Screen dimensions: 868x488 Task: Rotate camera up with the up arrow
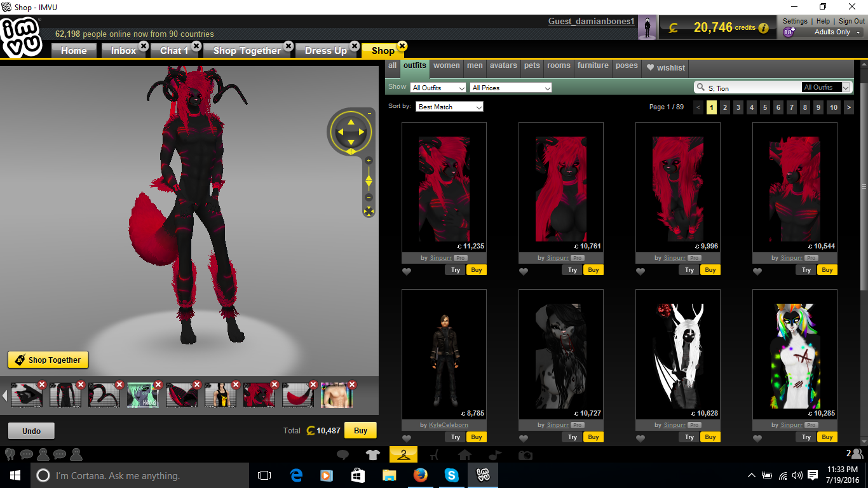coord(350,121)
